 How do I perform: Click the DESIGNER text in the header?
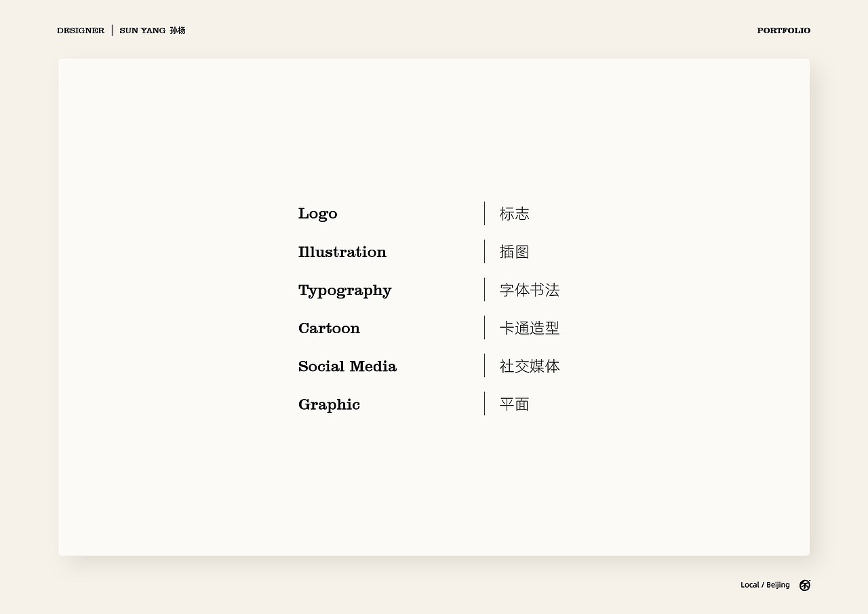[81, 31]
